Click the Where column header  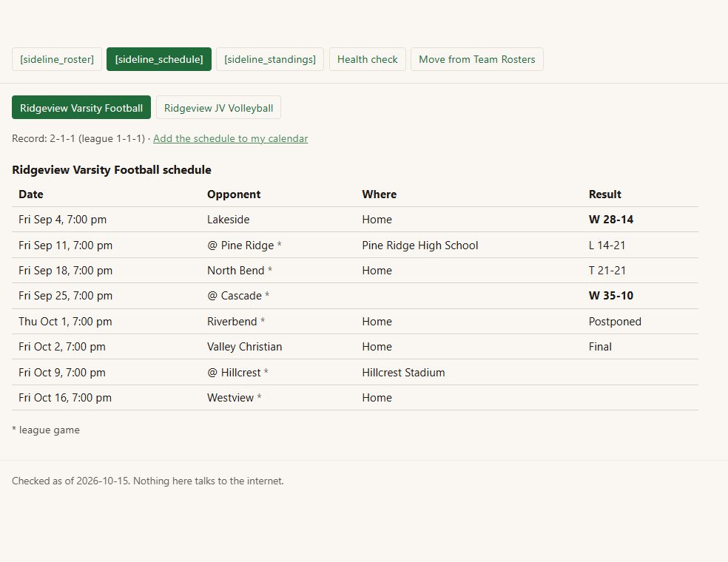(379, 194)
